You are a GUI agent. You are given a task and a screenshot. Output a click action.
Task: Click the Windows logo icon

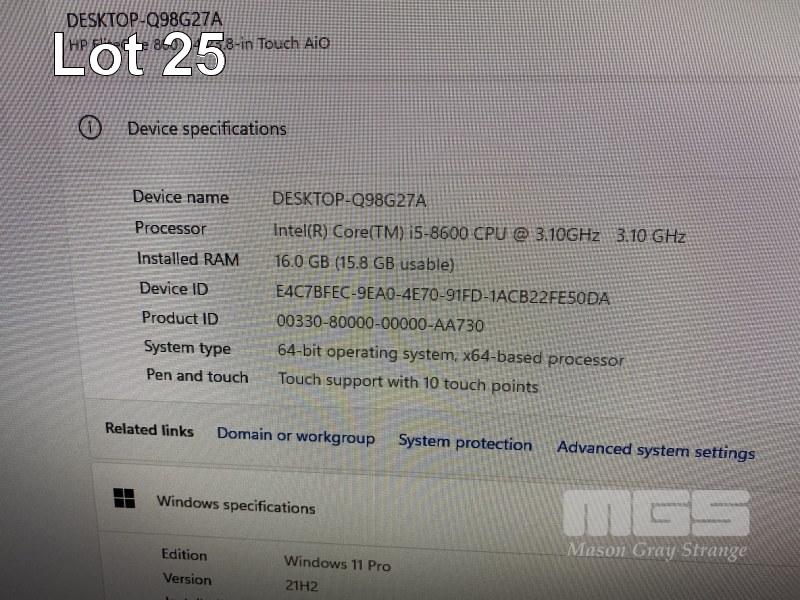point(124,498)
